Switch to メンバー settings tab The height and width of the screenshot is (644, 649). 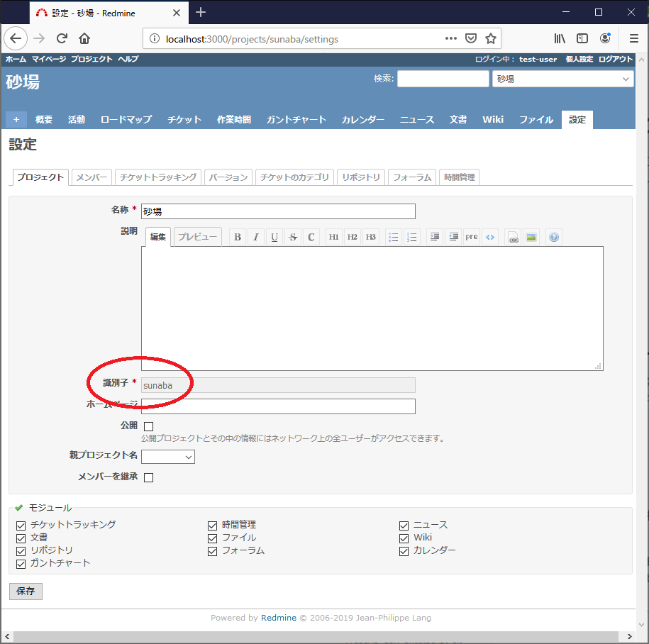click(91, 177)
